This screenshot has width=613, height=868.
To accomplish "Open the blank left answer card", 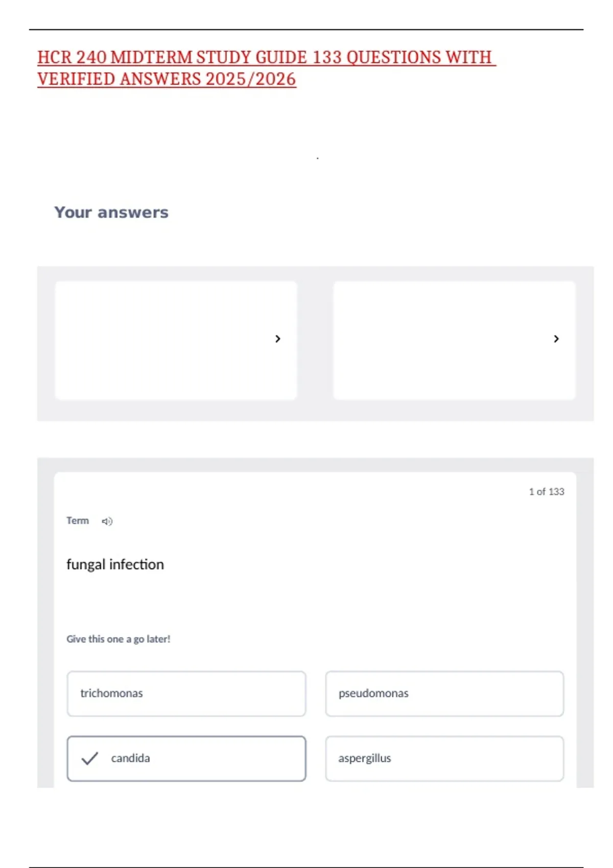I will pos(163,340).
